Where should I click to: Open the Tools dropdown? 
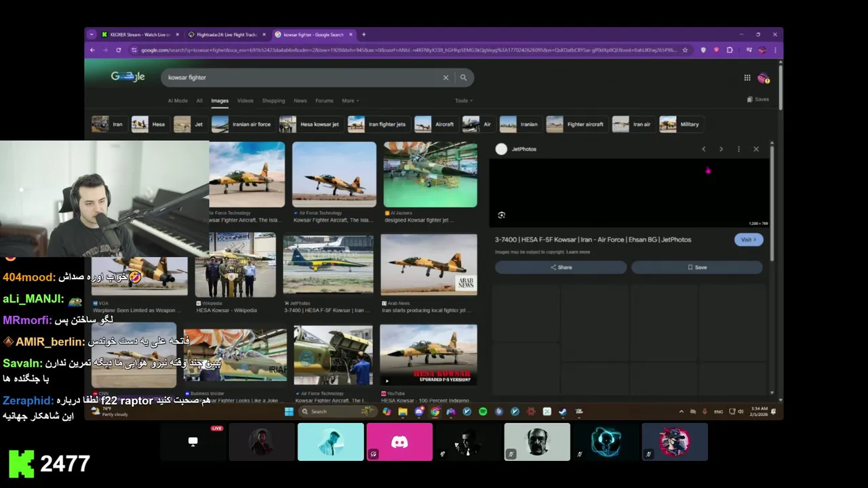(464, 101)
